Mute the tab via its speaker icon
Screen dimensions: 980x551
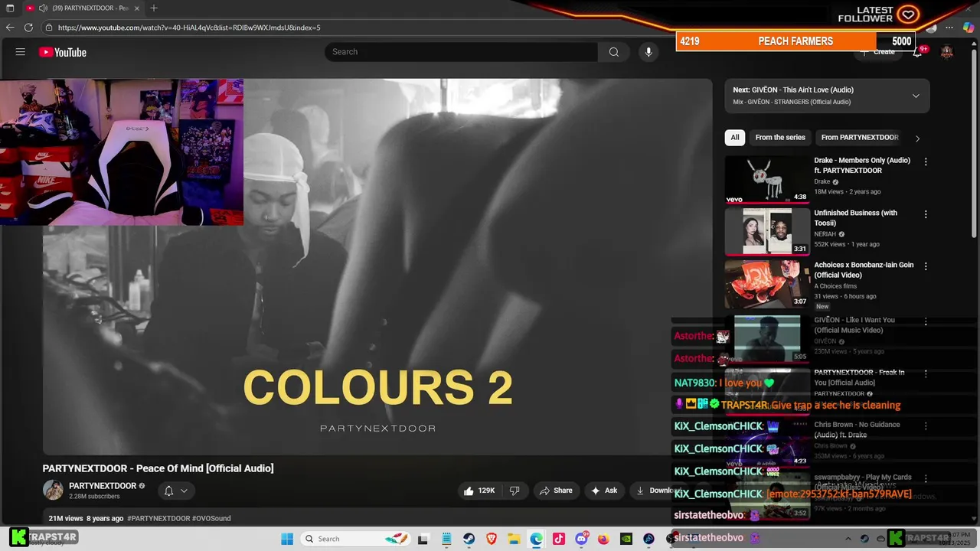pos(43,8)
